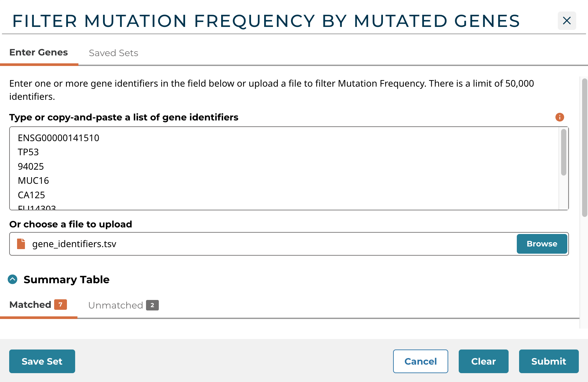Submit the gene identifiers
This screenshot has width=588, height=382.
click(x=549, y=361)
